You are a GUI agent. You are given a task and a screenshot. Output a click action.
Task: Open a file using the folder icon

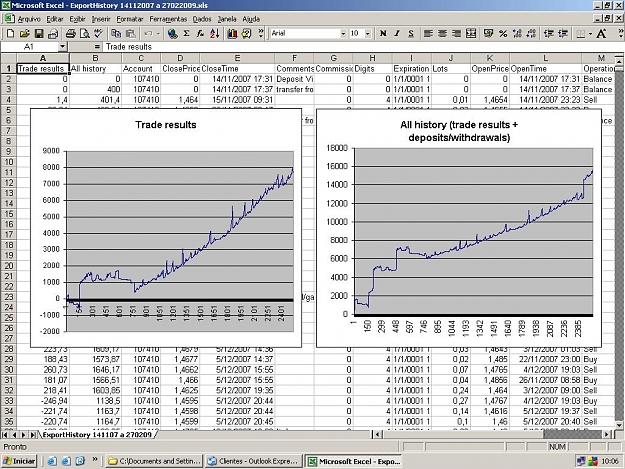coord(25,33)
